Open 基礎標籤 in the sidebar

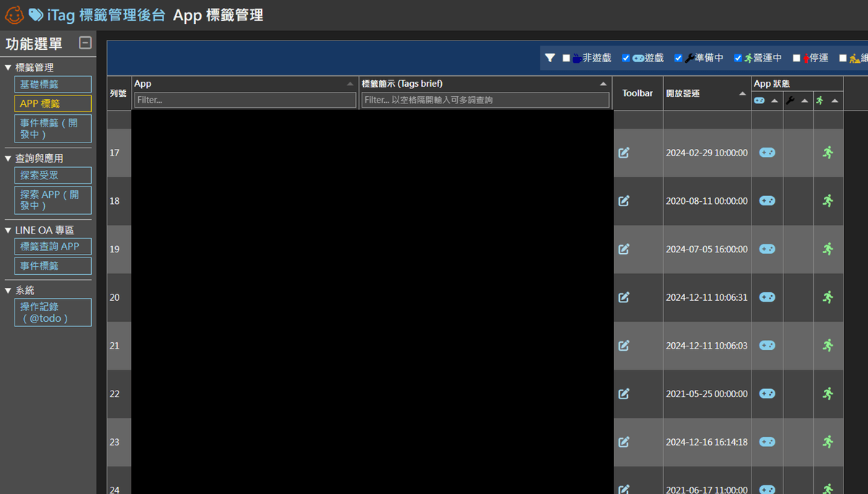coord(53,85)
